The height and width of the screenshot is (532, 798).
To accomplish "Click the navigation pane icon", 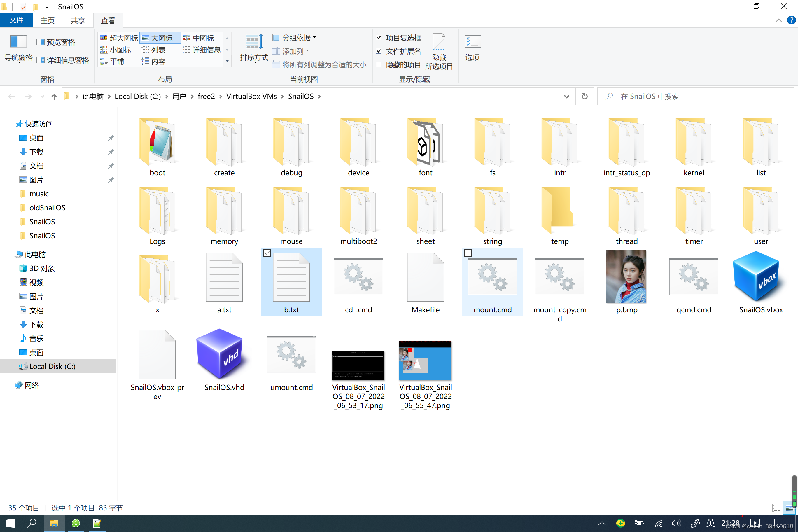I will (18, 42).
